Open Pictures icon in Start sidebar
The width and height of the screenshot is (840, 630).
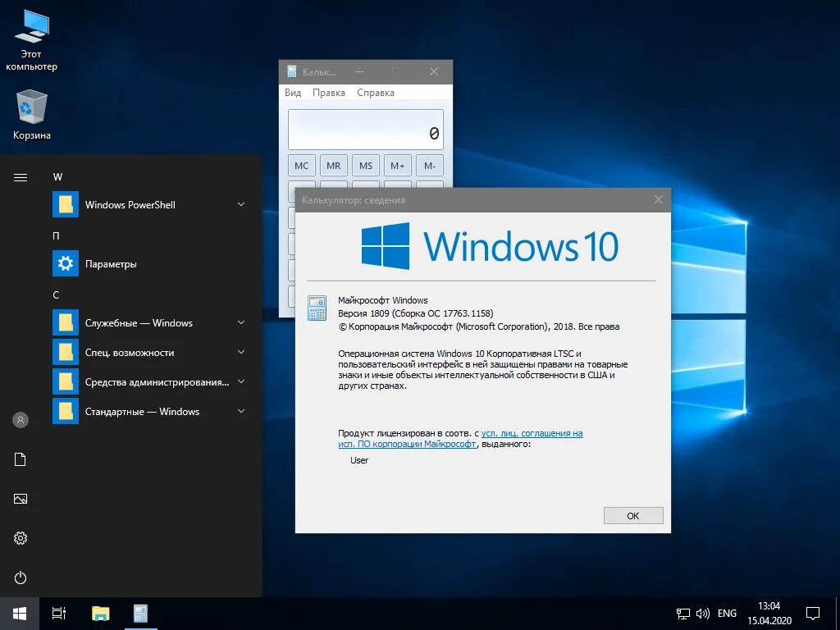coord(21,499)
